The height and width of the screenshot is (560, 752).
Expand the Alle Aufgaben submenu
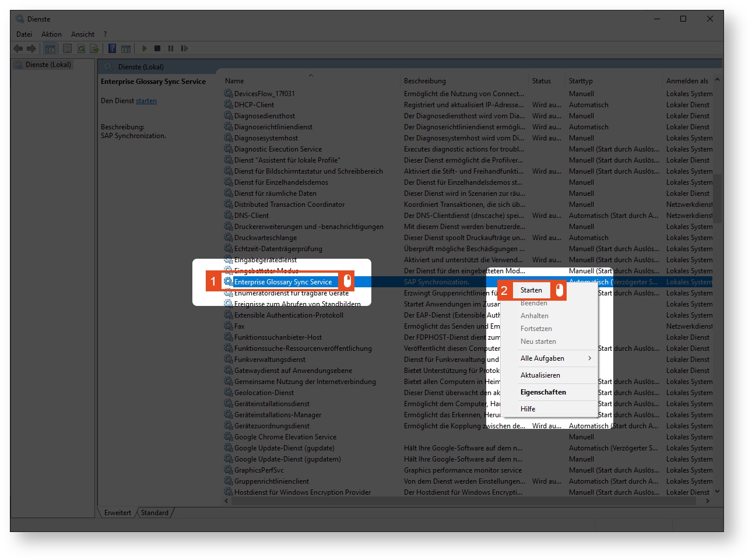554,358
